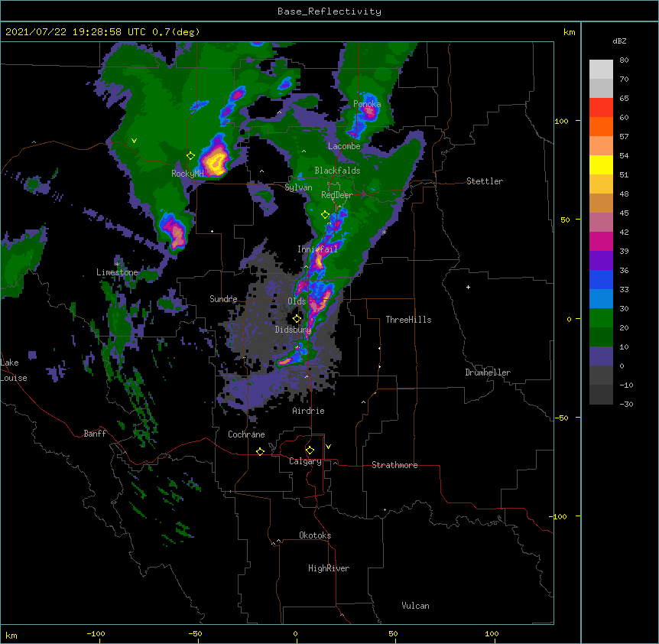This screenshot has width=659, height=644.
Task: Click the yellow storm core east of RockyMH
Action: pyautogui.click(x=216, y=162)
